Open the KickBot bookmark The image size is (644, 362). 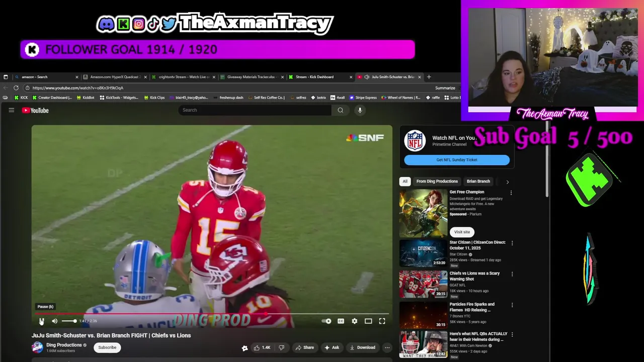pyautogui.click(x=86, y=98)
